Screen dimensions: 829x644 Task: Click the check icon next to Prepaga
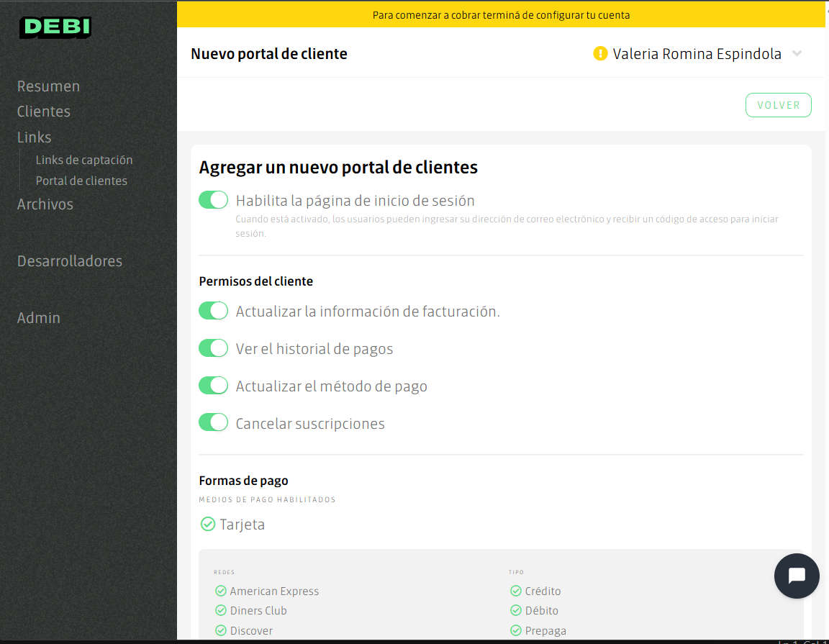516,630
